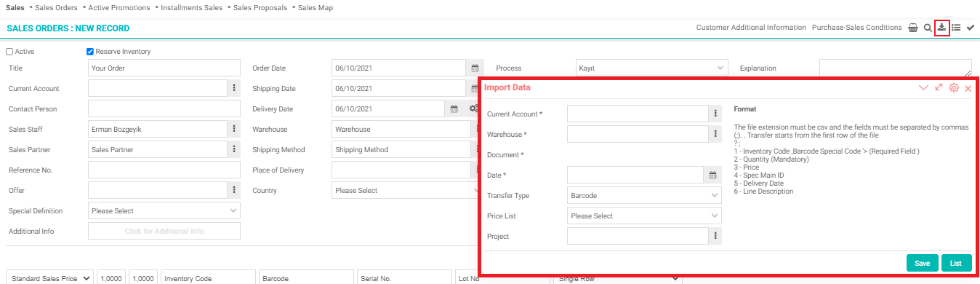
Task: Click the checkmark save icon in header
Action: pyautogui.click(x=971, y=28)
